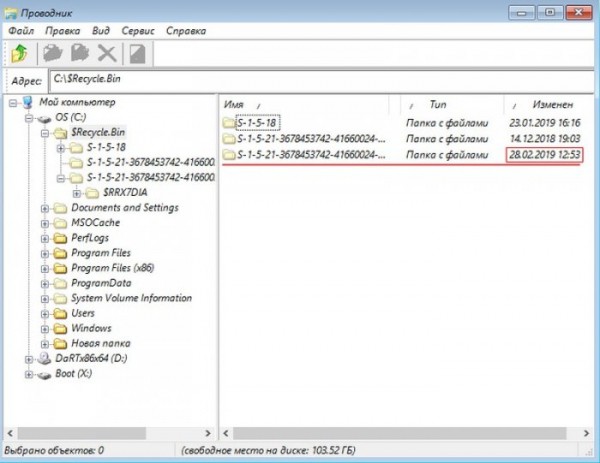Collapse the OS (C:) tree node
This screenshot has height=463, width=600.
29,118
